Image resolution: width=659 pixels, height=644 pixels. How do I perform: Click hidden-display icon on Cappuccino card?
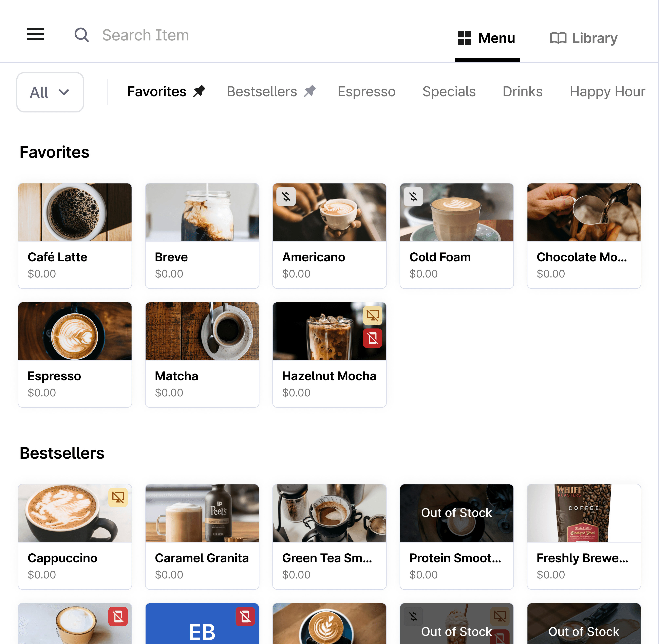[118, 497]
